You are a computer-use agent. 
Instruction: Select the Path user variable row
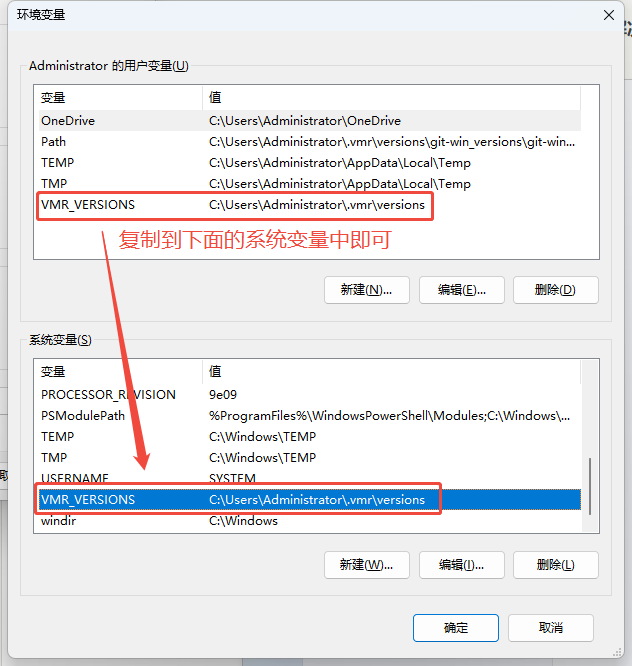(310, 141)
